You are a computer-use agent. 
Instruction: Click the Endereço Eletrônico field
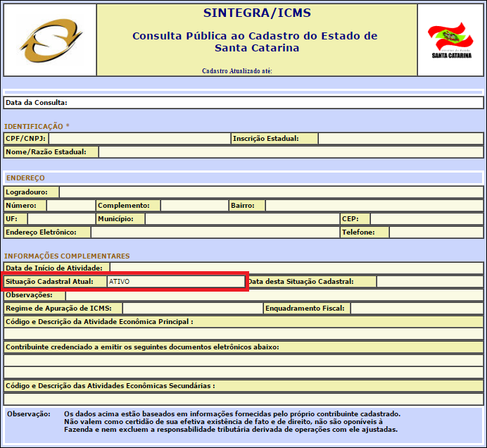coord(214,232)
